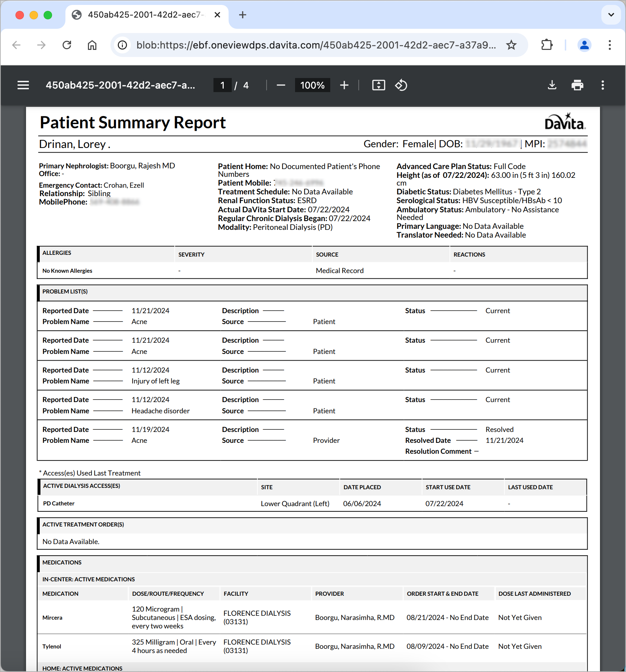Open the Chrome three-dot menu

[x=609, y=45]
